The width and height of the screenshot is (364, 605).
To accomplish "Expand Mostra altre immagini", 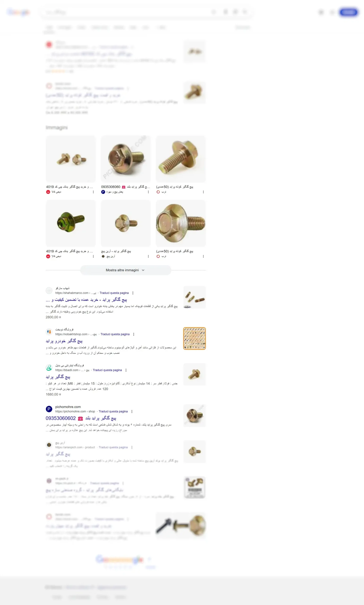I will coord(126,270).
